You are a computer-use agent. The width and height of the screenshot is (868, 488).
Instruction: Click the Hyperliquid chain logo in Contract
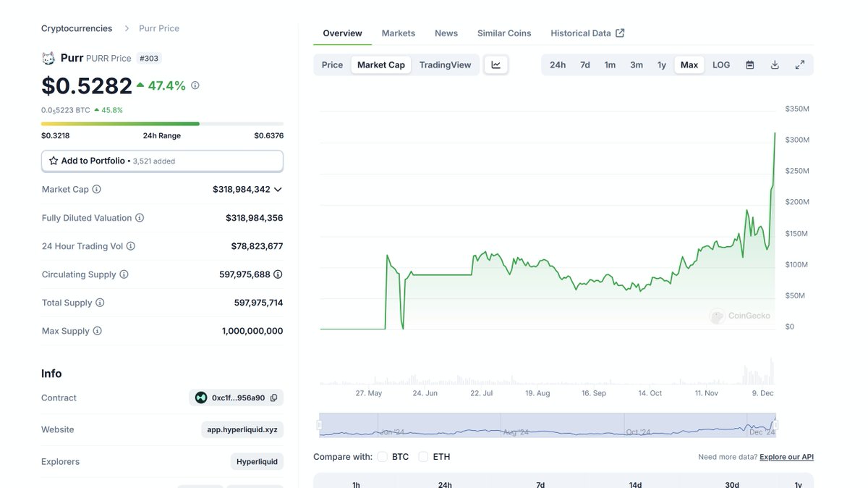pos(201,397)
